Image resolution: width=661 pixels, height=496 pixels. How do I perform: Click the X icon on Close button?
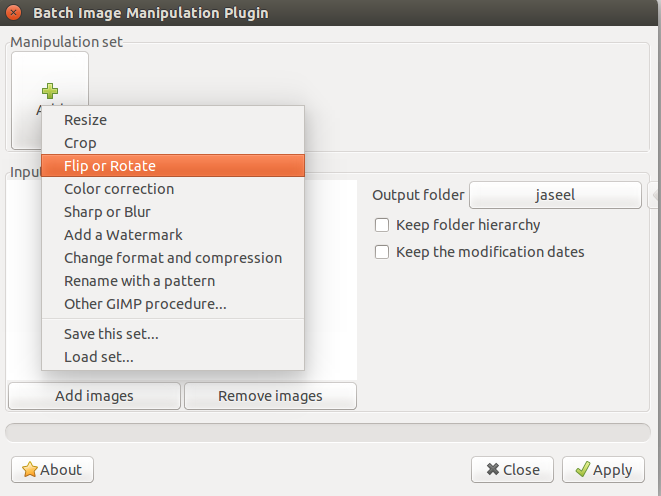(492, 469)
